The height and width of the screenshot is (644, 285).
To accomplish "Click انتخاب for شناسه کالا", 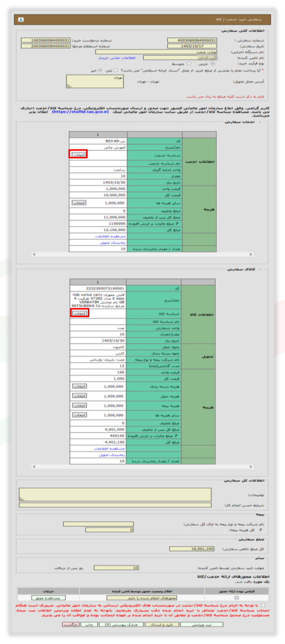I will click(79, 313).
